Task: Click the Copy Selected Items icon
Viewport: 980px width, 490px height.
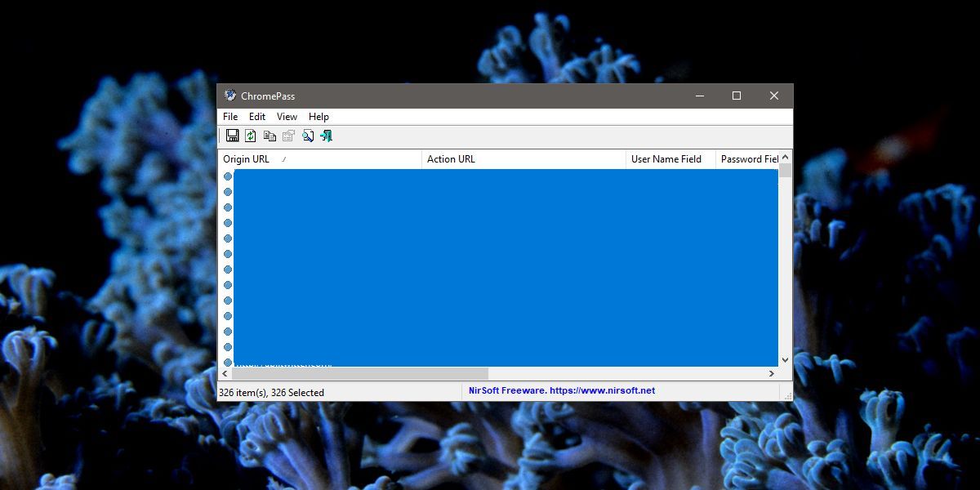Action: click(269, 136)
